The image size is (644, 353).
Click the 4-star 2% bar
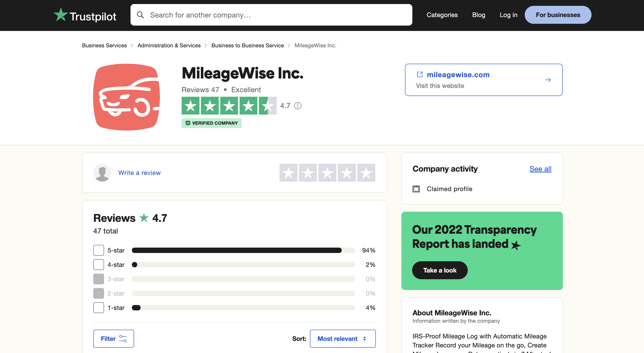tap(243, 264)
